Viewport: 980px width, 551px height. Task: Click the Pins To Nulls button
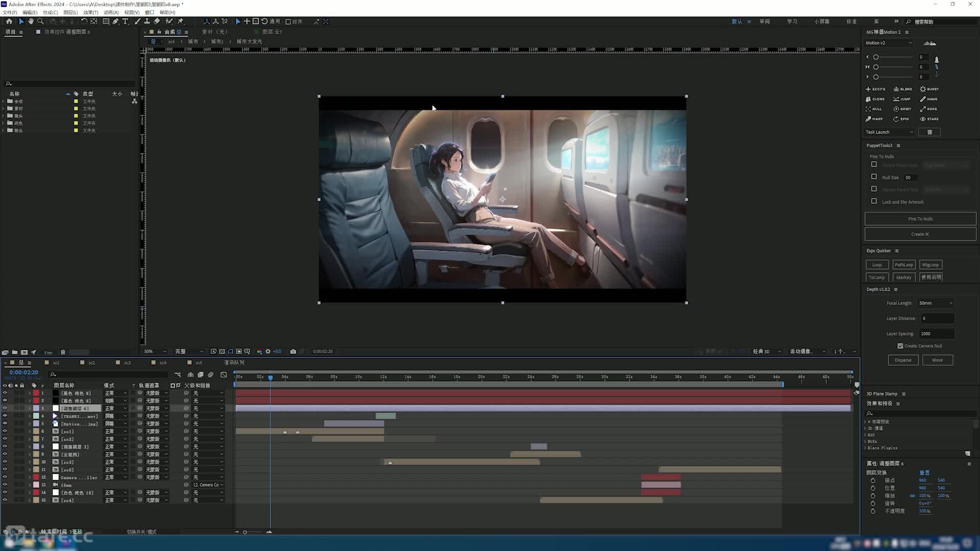(920, 219)
